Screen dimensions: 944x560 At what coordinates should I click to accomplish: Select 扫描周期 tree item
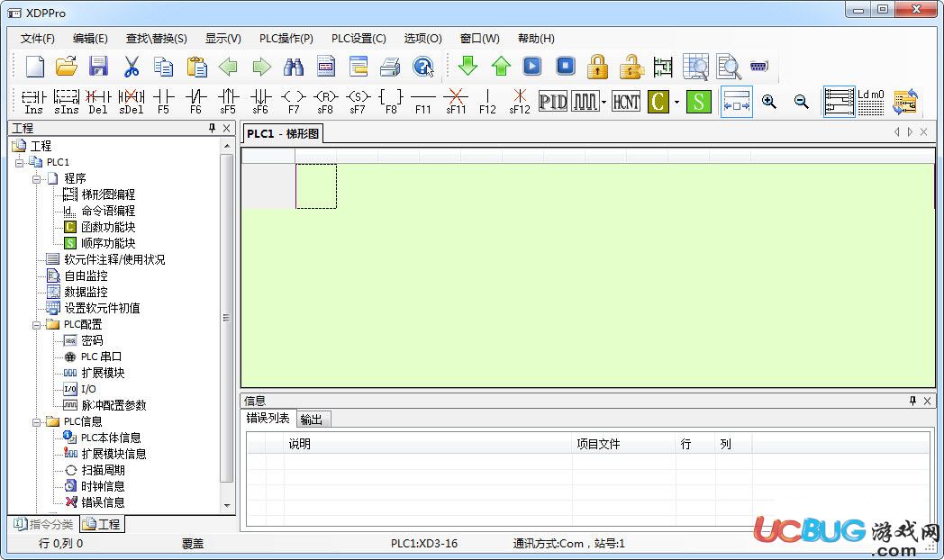point(103,470)
